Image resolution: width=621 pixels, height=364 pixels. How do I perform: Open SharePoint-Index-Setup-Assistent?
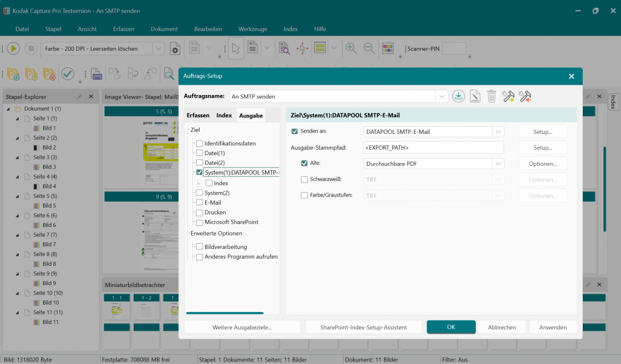pos(363,327)
